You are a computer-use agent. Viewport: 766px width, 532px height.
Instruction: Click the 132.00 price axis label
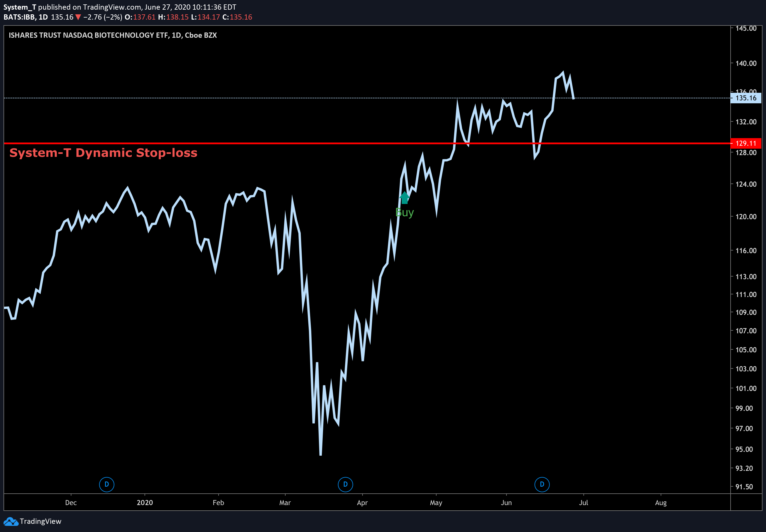point(746,122)
